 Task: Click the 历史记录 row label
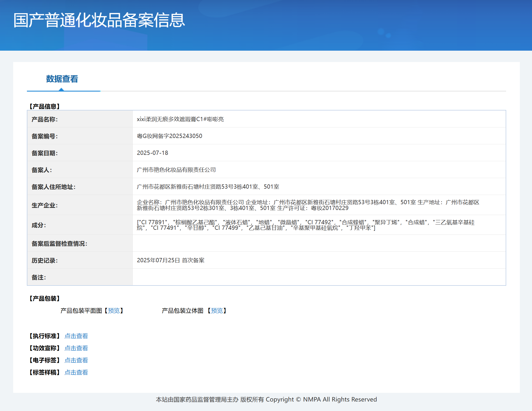[45, 261]
